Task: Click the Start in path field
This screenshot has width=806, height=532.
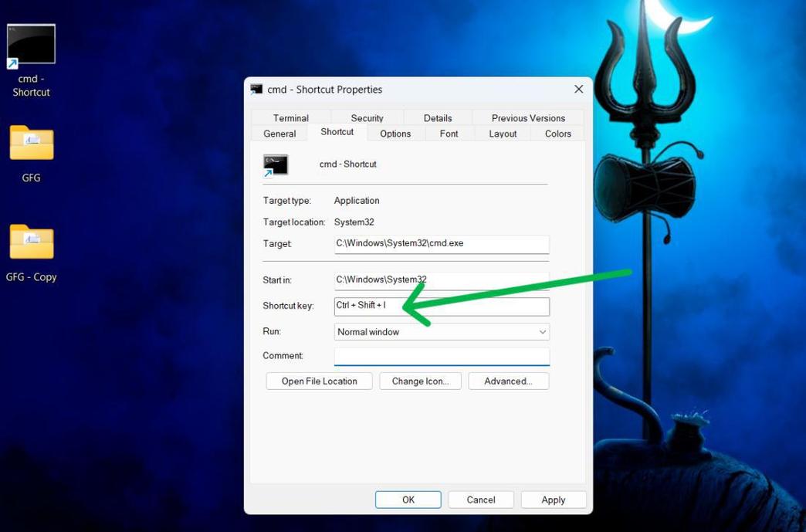Action: 441,280
